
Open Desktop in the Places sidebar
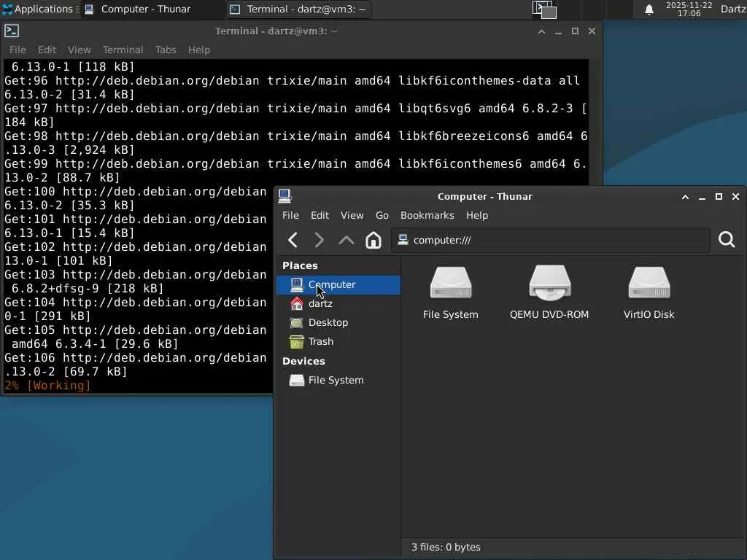pyautogui.click(x=338, y=323)
